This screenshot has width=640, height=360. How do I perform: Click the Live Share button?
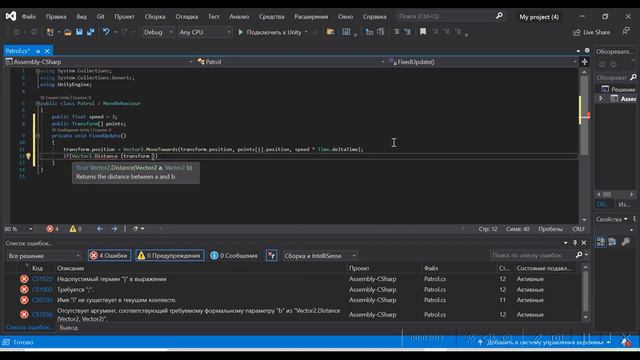point(592,32)
